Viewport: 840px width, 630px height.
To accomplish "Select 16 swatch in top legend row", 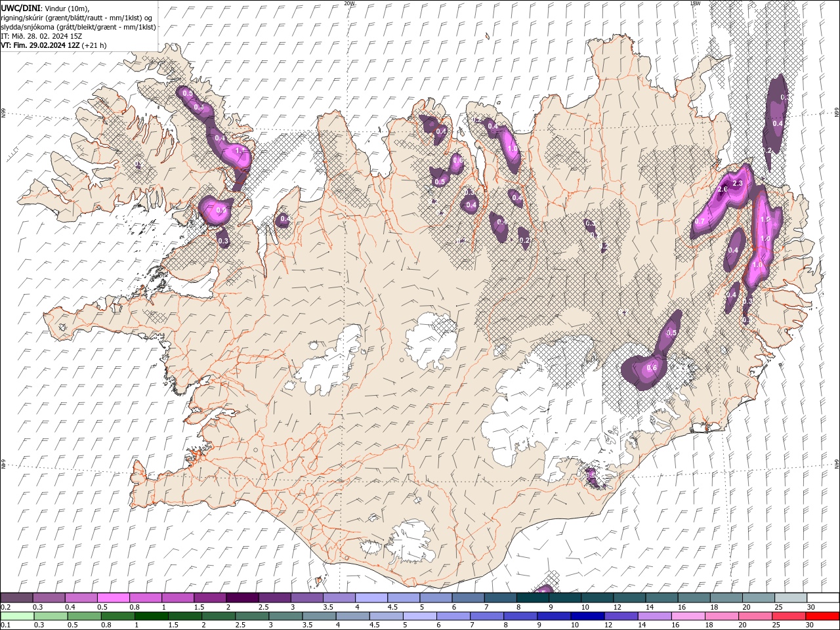I will (x=694, y=598).
